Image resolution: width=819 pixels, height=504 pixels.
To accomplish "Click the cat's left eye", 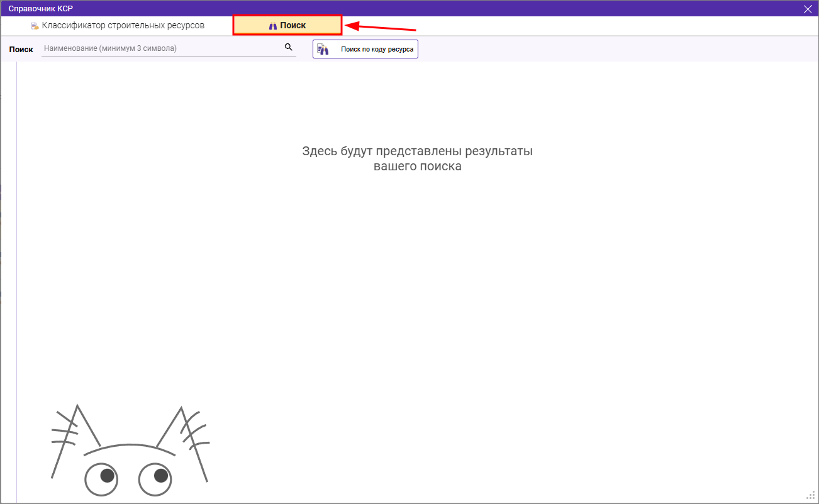I will [101, 479].
